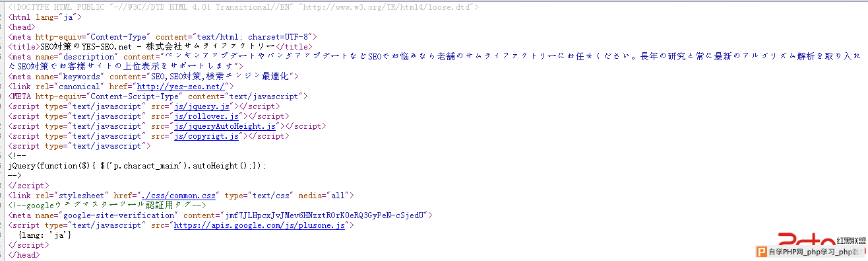Image resolution: width=868 pixels, height=261 pixels.
Task: Click the Content-Script-Type META tag
Action: coord(158,96)
